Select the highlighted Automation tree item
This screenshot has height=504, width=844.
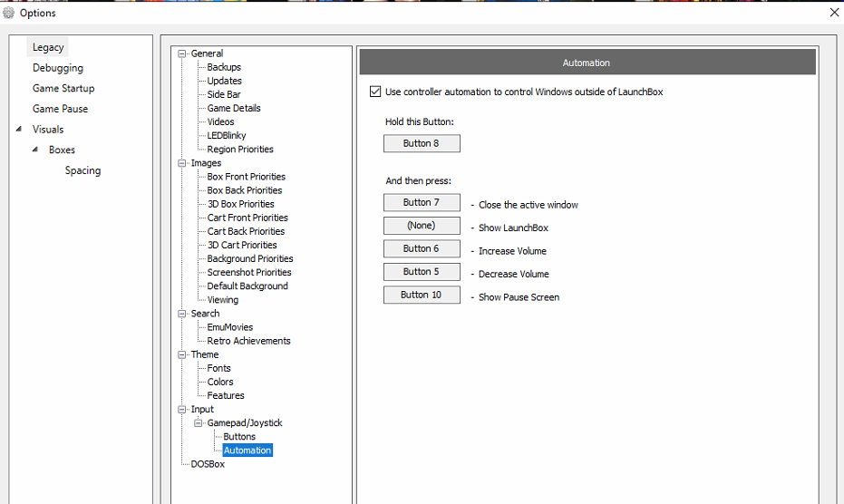(x=247, y=451)
